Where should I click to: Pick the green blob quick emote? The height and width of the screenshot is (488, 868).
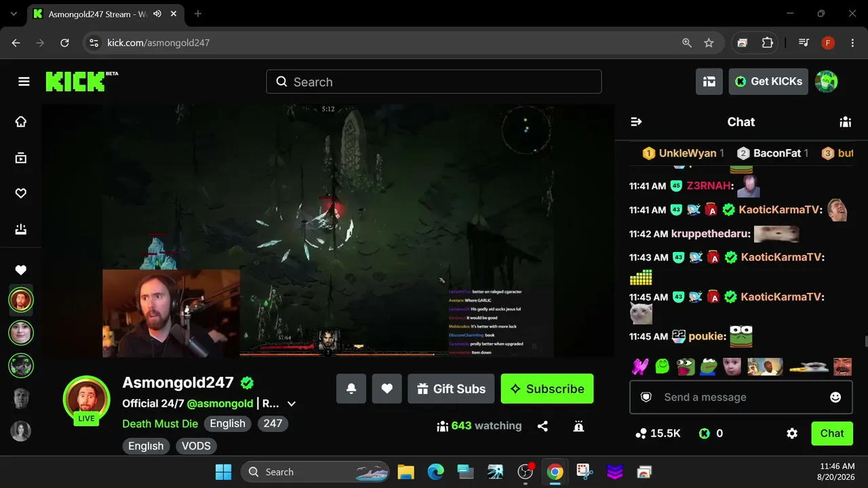coord(663,367)
